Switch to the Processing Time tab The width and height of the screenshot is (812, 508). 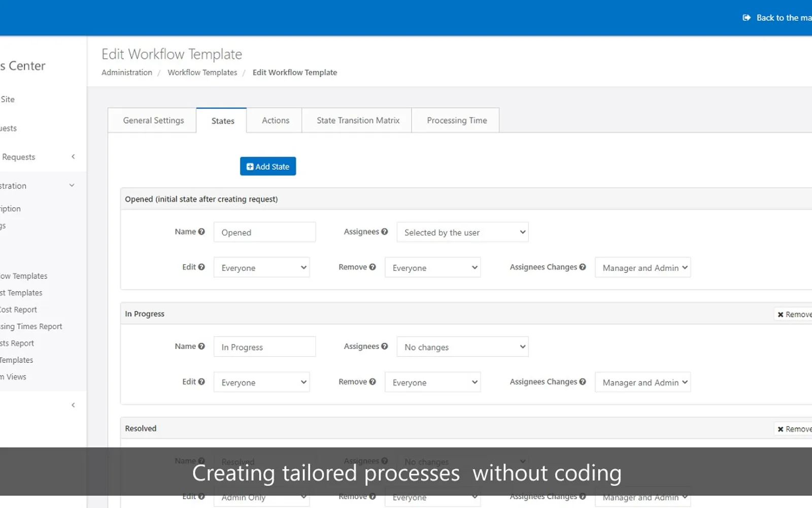click(x=456, y=120)
